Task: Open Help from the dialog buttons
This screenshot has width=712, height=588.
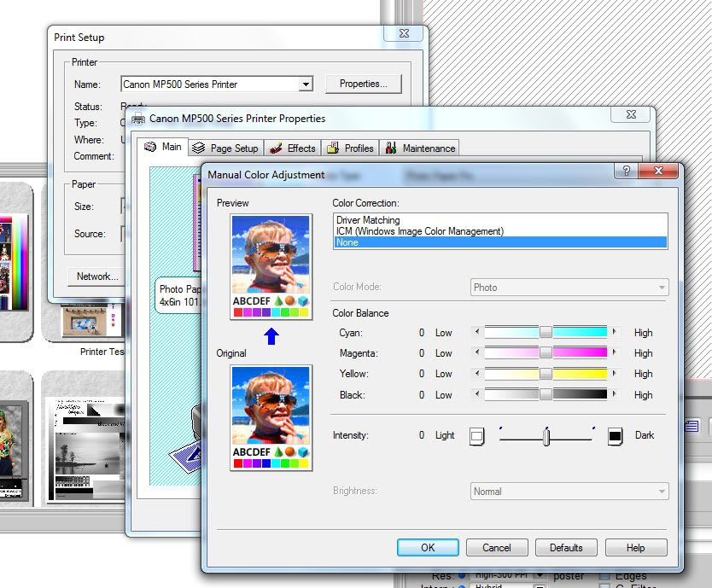Action: (636, 548)
